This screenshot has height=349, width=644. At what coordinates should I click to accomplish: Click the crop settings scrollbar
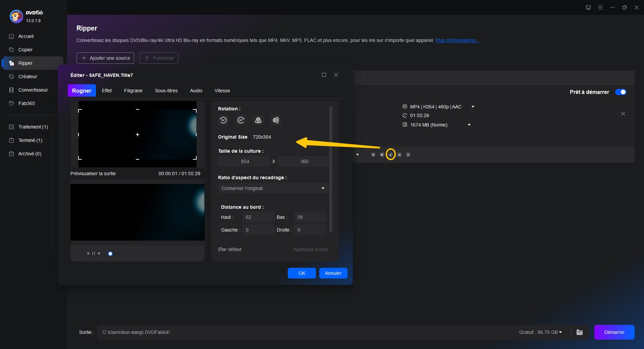point(331,169)
